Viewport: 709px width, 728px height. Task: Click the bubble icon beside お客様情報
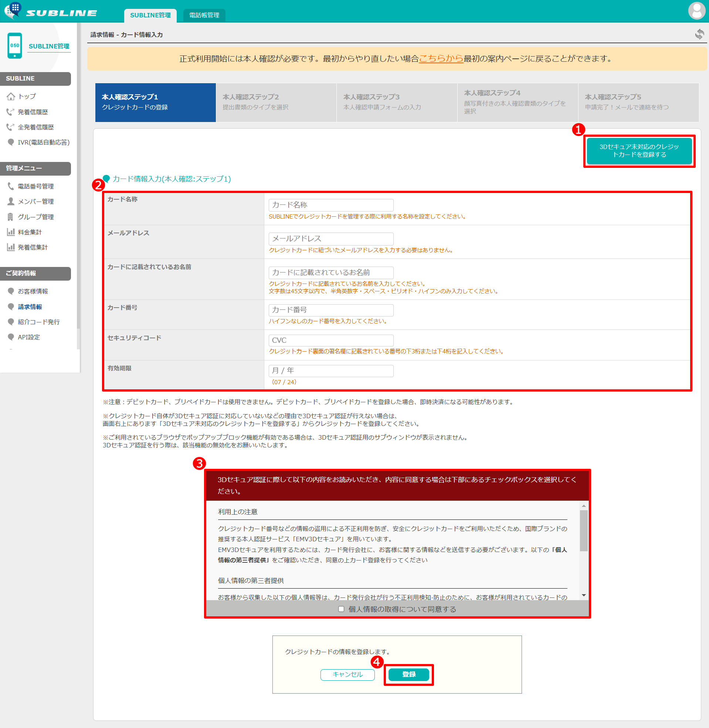(x=11, y=291)
